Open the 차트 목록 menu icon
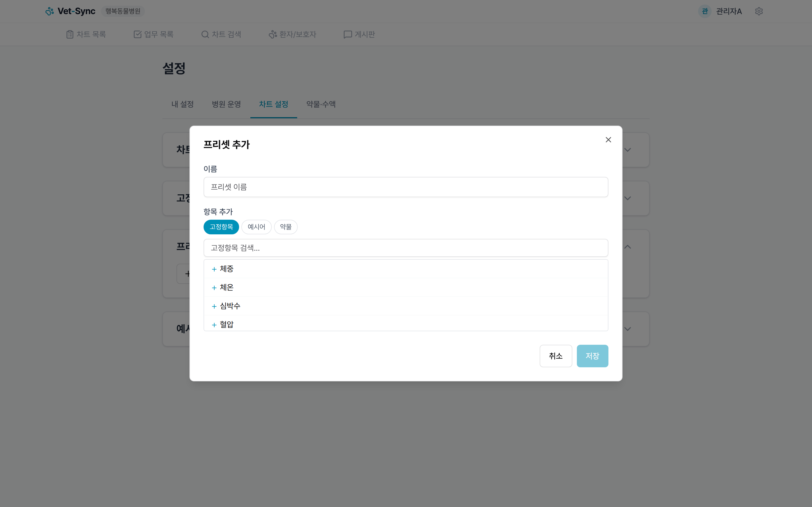The height and width of the screenshot is (507, 812). 69,34
